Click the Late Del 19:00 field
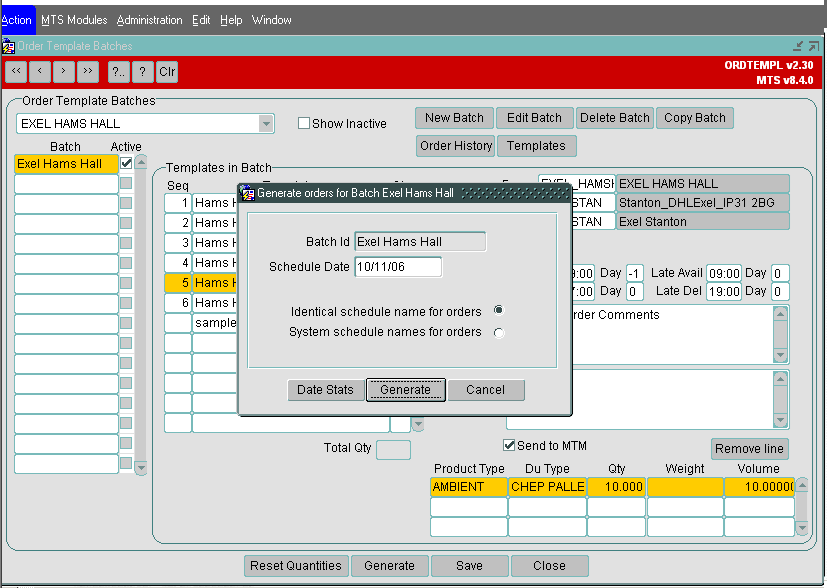This screenshot has height=588, width=827. [724, 292]
